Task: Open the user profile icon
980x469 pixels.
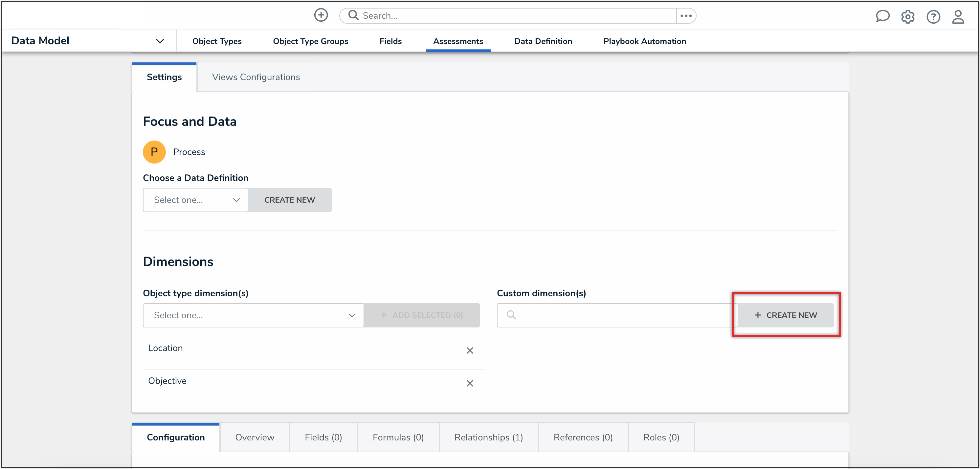Action: pos(958,17)
